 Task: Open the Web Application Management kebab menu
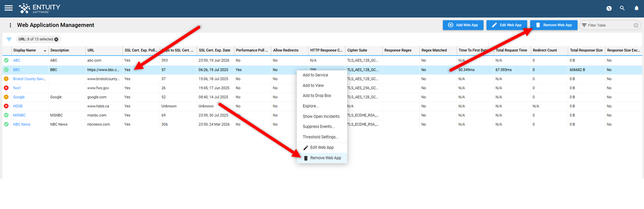pos(10,25)
